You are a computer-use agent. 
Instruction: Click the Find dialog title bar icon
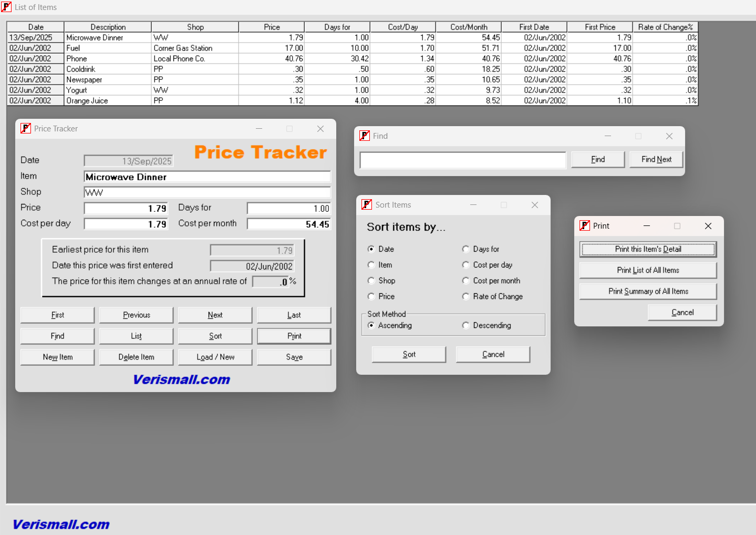click(x=365, y=136)
